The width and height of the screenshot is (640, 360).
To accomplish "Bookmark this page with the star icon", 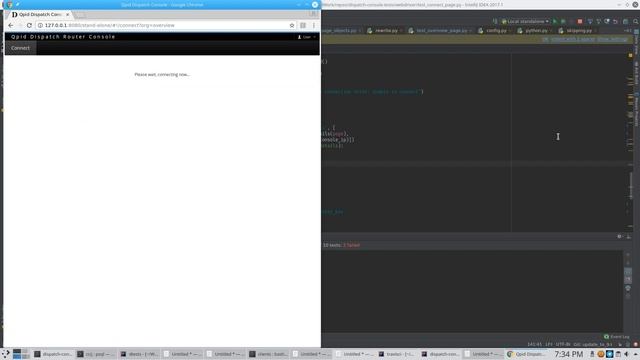I will 292,25.
